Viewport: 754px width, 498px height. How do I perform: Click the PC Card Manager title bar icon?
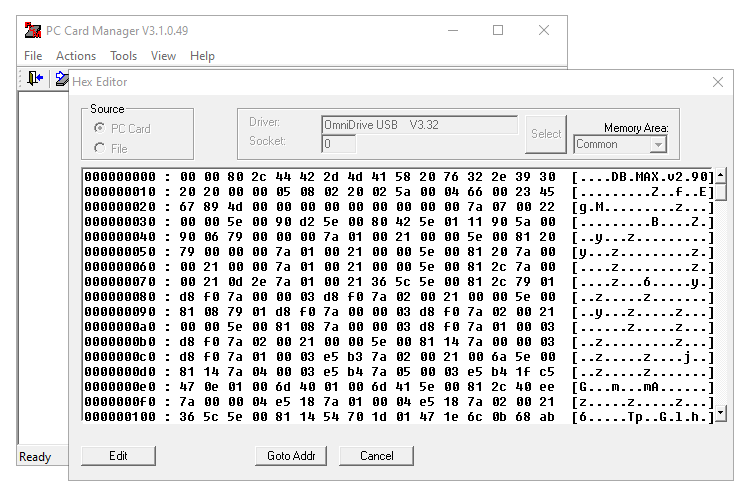click(33, 30)
